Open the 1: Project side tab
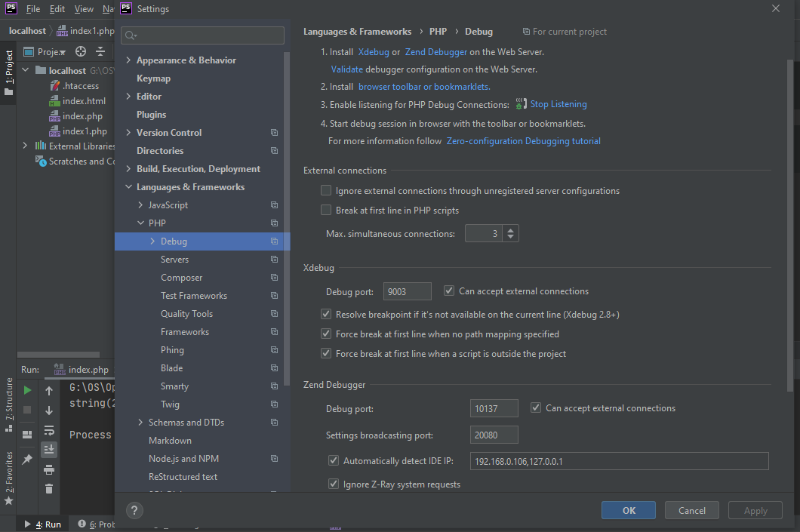This screenshot has height=532, width=800. (x=8, y=74)
